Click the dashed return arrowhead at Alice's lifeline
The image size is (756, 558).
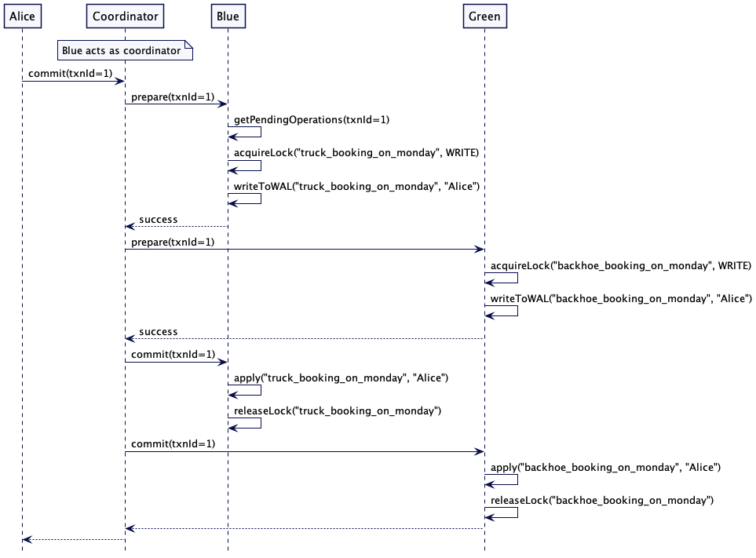point(27,539)
